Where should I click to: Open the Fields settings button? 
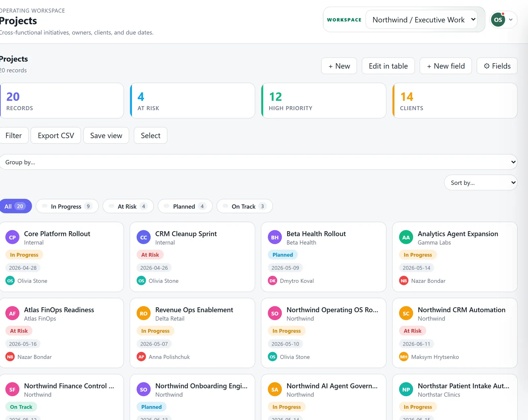point(497,66)
